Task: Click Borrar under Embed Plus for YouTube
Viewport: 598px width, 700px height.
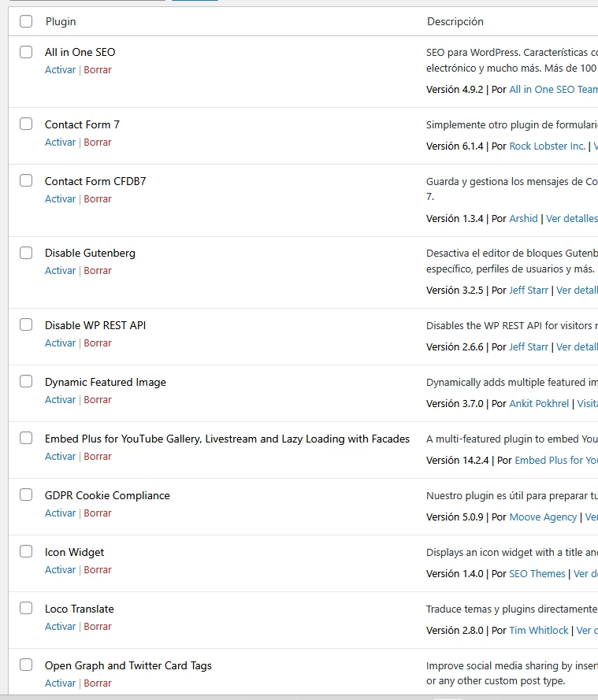Action: (98, 456)
